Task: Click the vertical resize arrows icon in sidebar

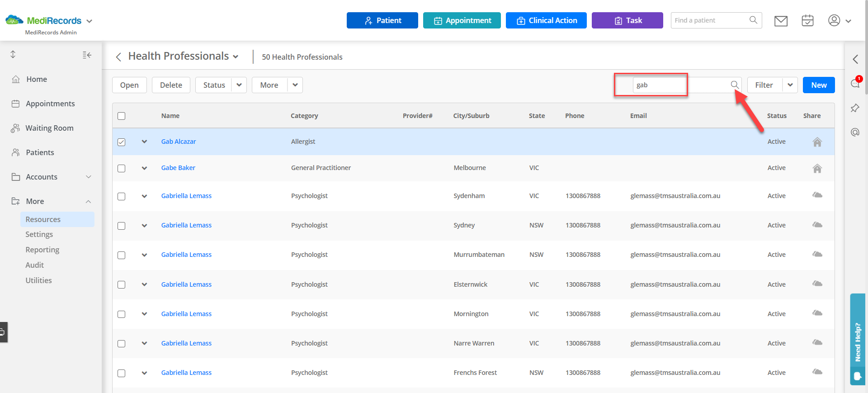Action: pos(13,54)
